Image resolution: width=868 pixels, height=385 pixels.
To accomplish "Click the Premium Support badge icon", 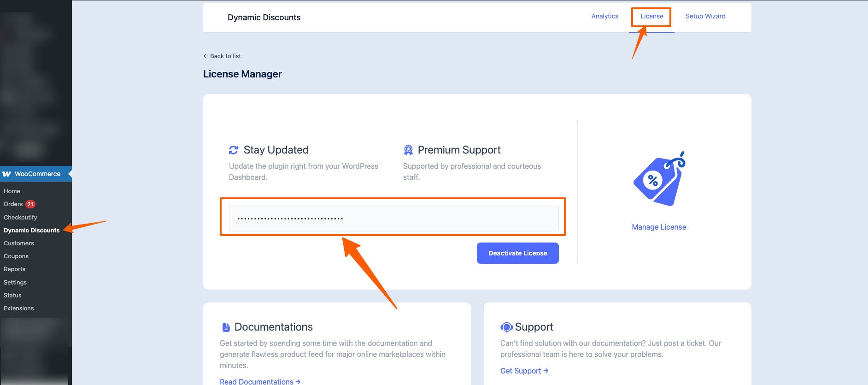I will pyautogui.click(x=408, y=150).
